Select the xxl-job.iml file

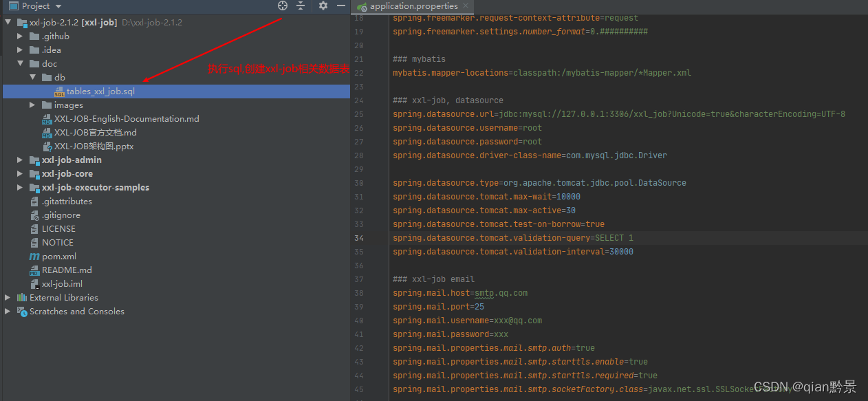62,284
